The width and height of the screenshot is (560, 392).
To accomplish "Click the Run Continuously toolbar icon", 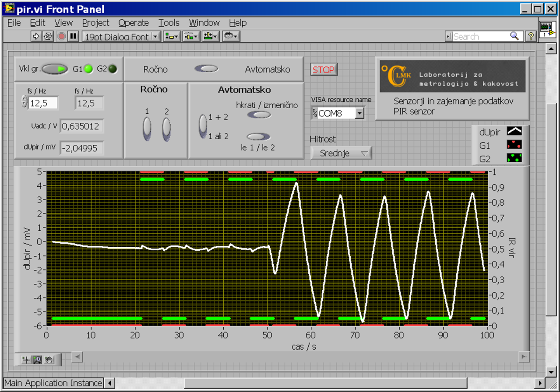I will pyautogui.click(x=48, y=36).
